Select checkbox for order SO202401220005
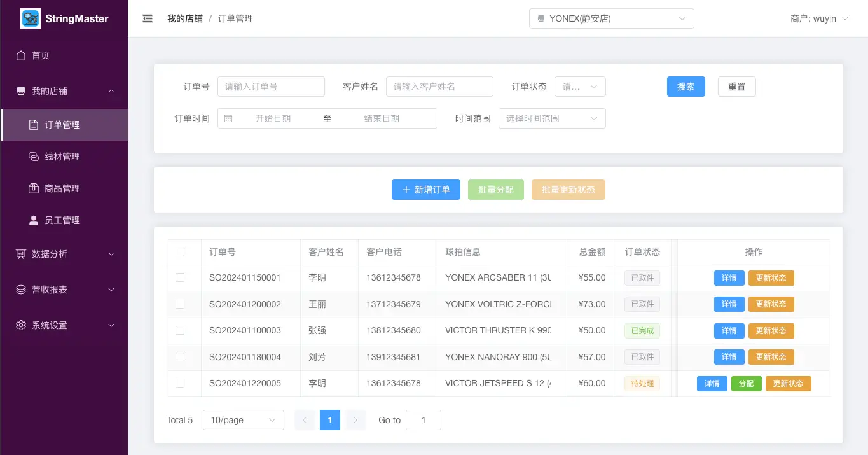 pyautogui.click(x=180, y=383)
